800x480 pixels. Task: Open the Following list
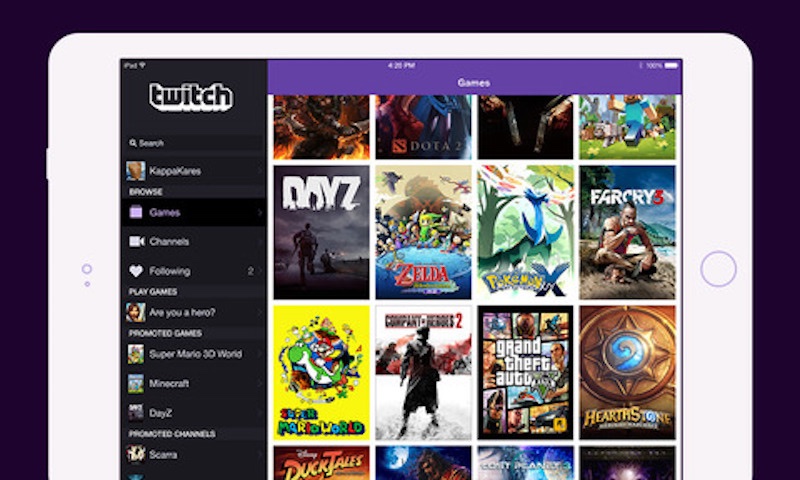pyautogui.click(x=194, y=271)
